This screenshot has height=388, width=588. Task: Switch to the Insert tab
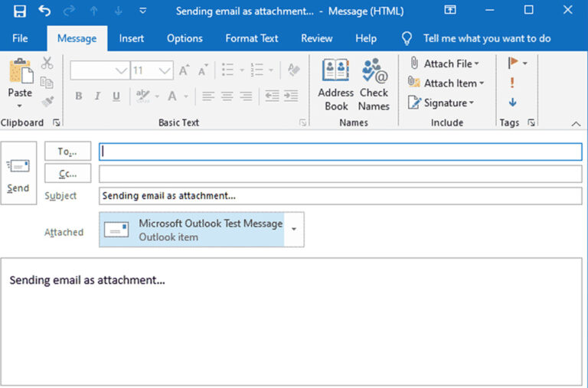(132, 38)
